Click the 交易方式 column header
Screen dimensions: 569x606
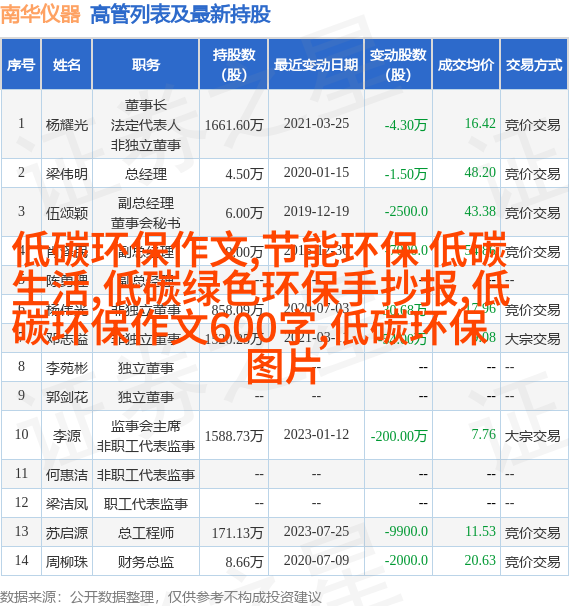(534, 65)
